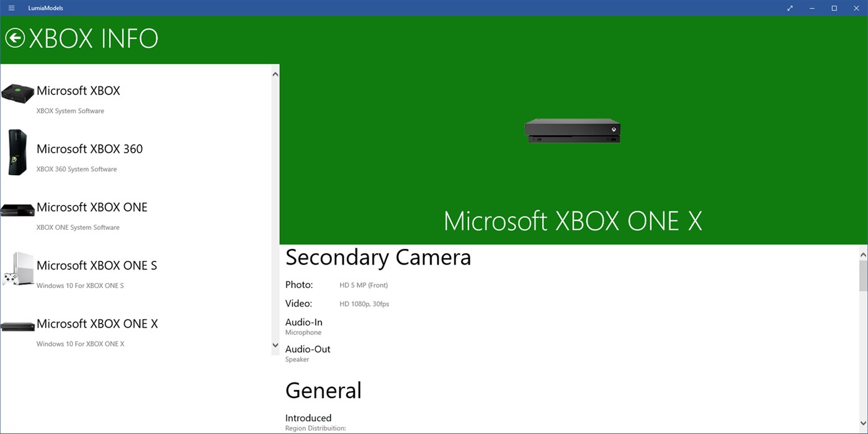The width and height of the screenshot is (868, 434).
Task: Click the Introduced label
Action: pos(308,418)
